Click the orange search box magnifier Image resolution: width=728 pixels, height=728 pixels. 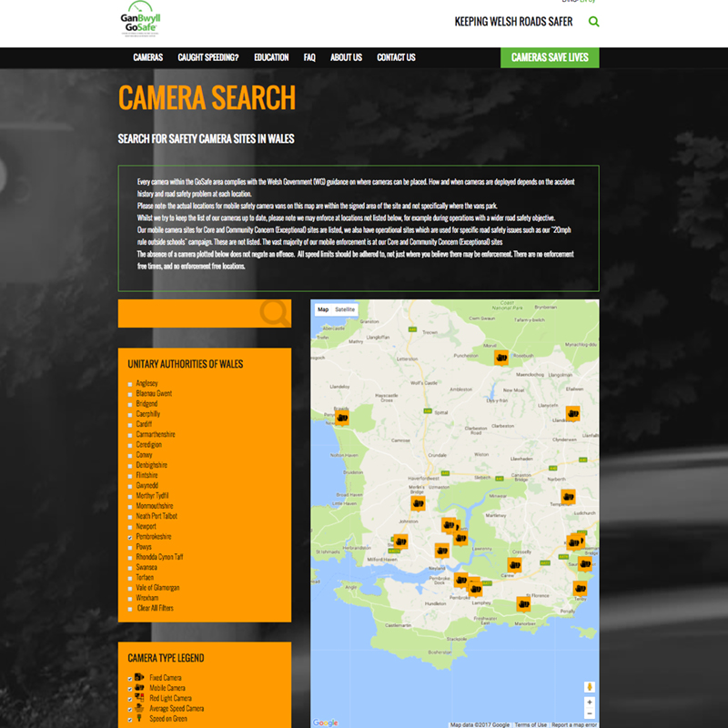coord(275,313)
